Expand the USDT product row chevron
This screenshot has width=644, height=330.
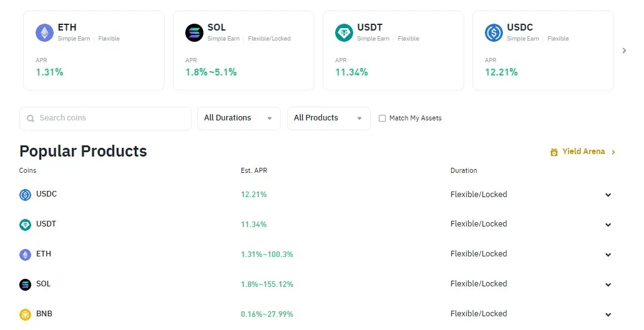coord(608,225)
